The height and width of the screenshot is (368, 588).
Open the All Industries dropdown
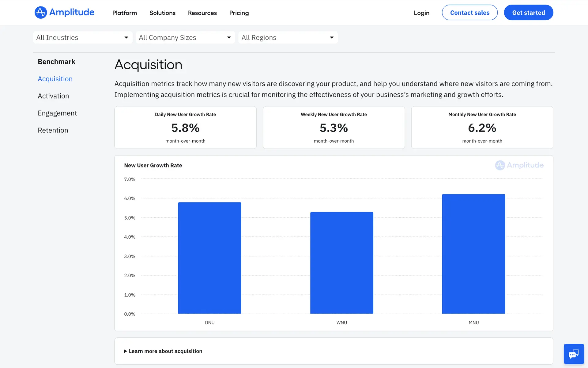click(x=83, y=37)
